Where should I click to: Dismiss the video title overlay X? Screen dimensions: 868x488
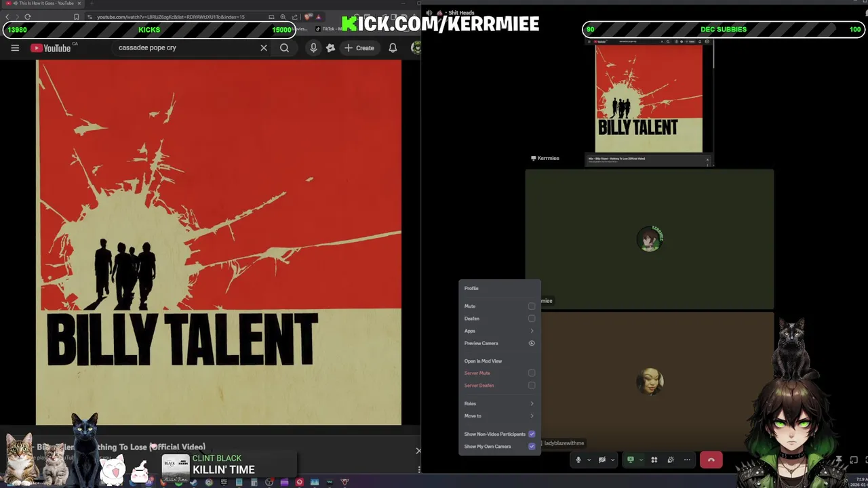(418, 451)
